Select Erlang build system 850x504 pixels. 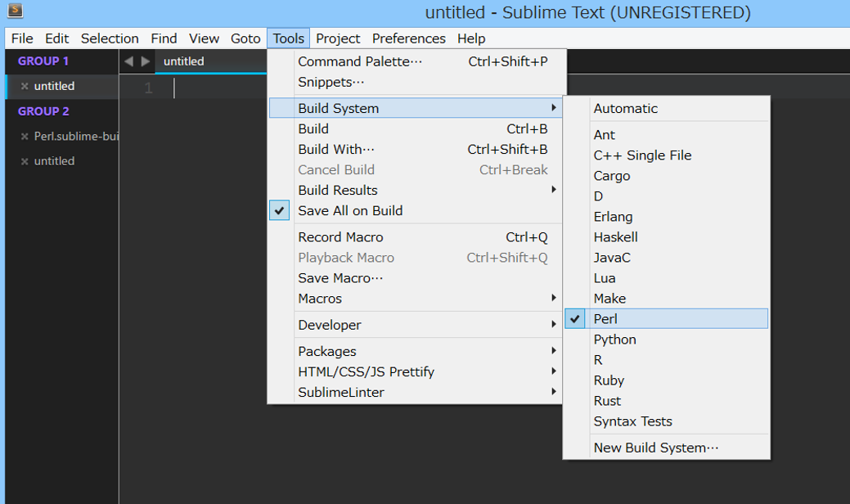coord(666,217)
